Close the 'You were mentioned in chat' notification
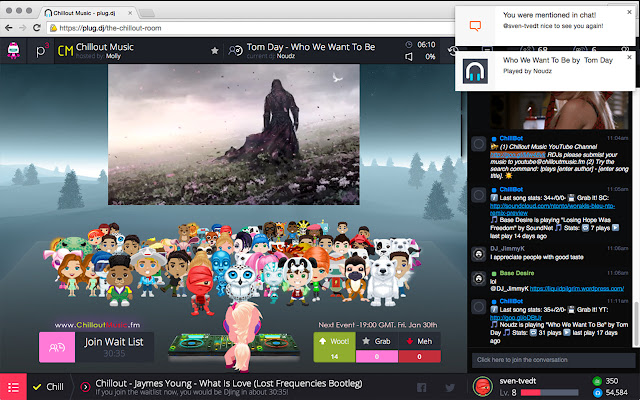This screenshot has height=400, width=640. click(629, 12)
